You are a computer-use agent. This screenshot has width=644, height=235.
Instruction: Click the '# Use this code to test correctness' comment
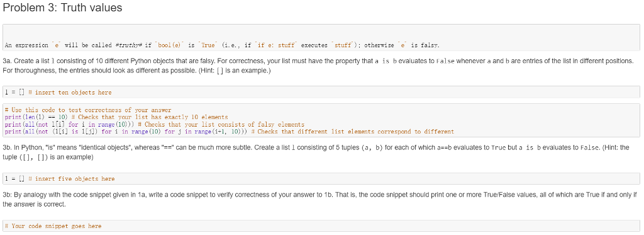click(88, 110)
